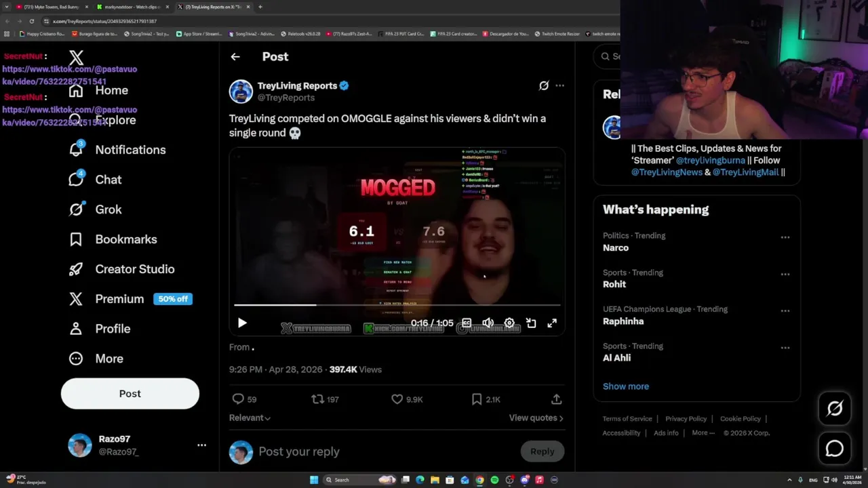Open View quotes link
This screenshot has height=488, width=868.
(536, 418)
